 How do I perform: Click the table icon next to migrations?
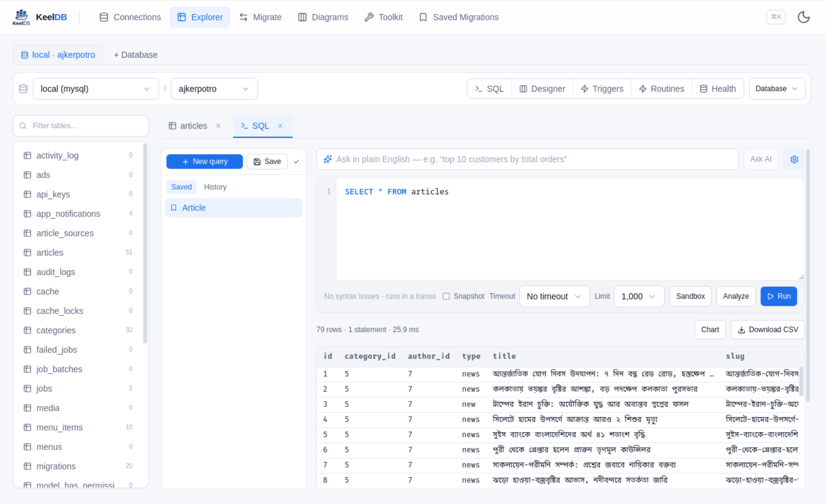[x=27, y=466]
